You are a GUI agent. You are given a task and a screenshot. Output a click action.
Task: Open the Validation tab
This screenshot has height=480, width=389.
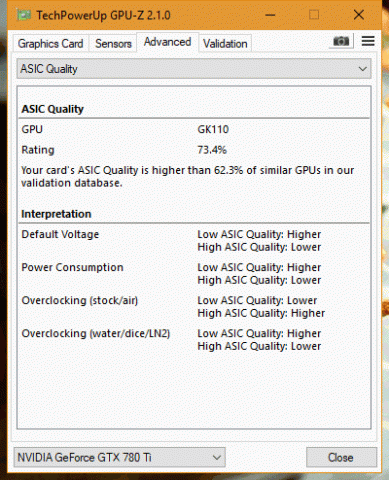pyautogui.click(x=225, y=43)
